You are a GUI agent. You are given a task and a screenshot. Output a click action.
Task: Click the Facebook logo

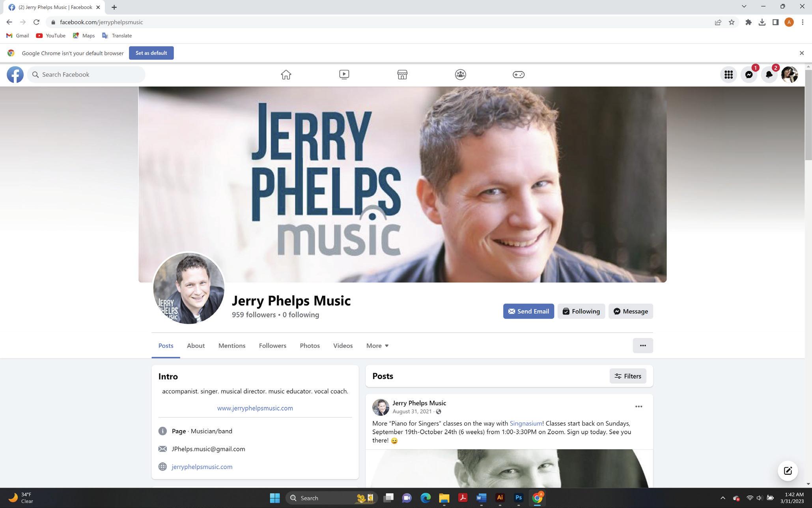[x=15, y=75]
